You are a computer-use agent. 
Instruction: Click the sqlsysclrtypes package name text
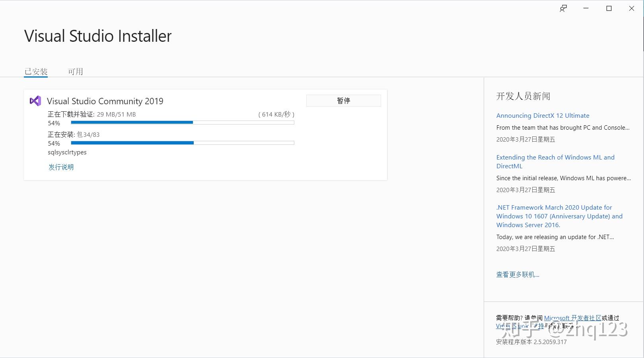[67, 152]
